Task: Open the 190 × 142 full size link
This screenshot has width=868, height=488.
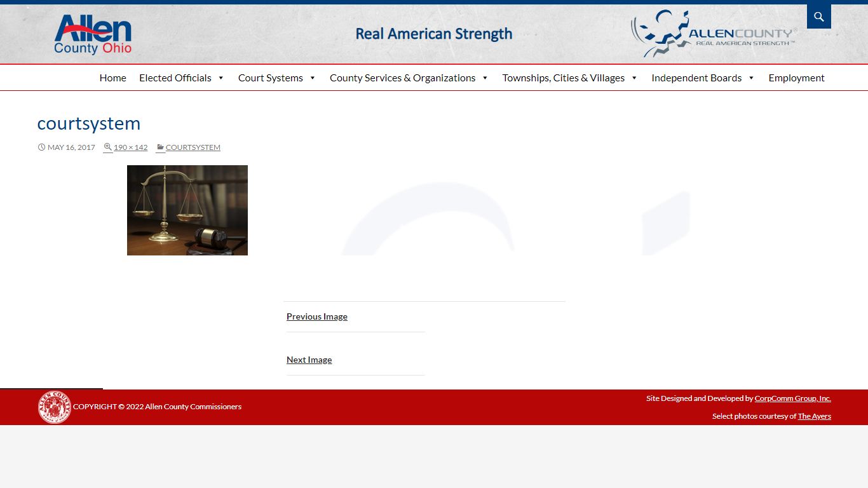Action: click(130, 147)
